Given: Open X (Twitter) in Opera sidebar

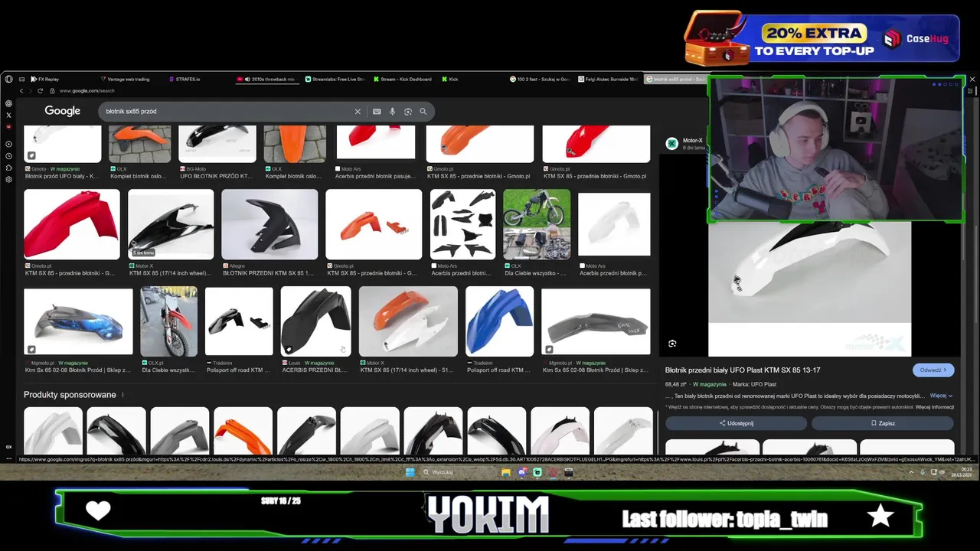Looking at the screenshot, I should tap(8, 115).
